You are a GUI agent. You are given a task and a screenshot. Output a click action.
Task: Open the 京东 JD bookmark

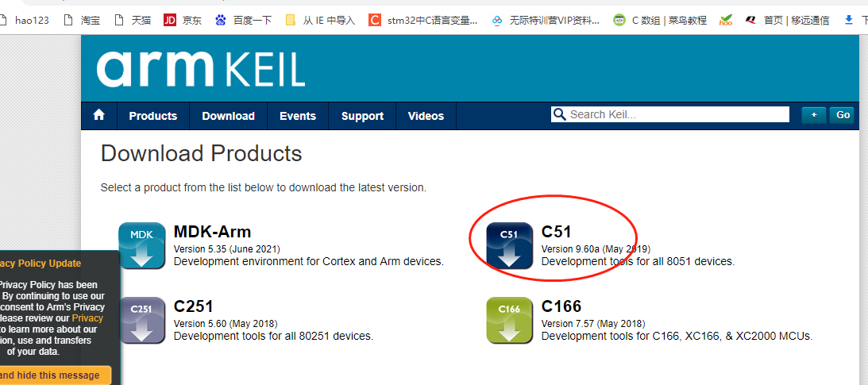(x=183, y=21)
